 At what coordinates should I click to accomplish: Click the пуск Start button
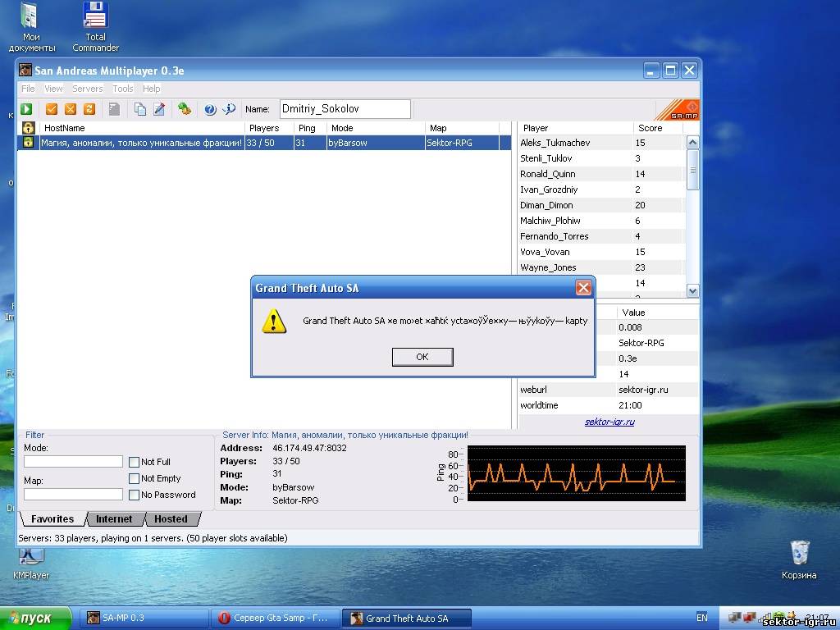click(x=35, y=619)
